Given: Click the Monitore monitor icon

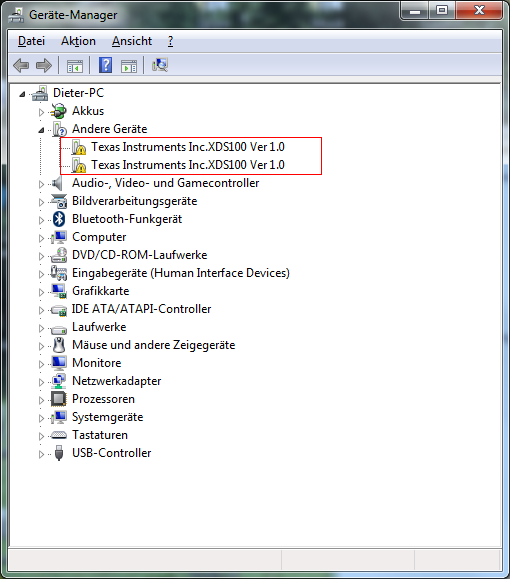Looking at the screenshot, I should point(59,363).
